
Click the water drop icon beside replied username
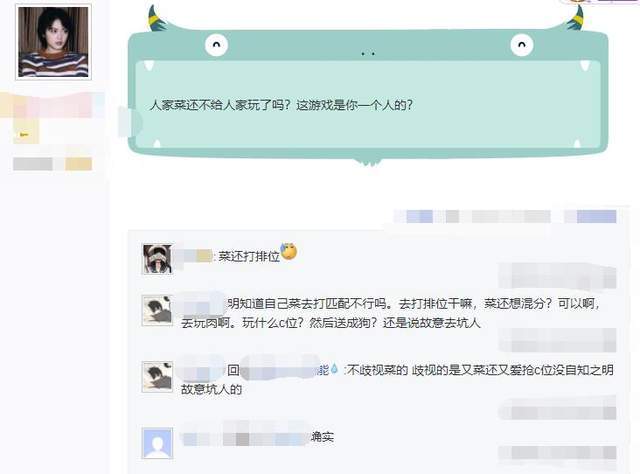click(x=334, y=369)
